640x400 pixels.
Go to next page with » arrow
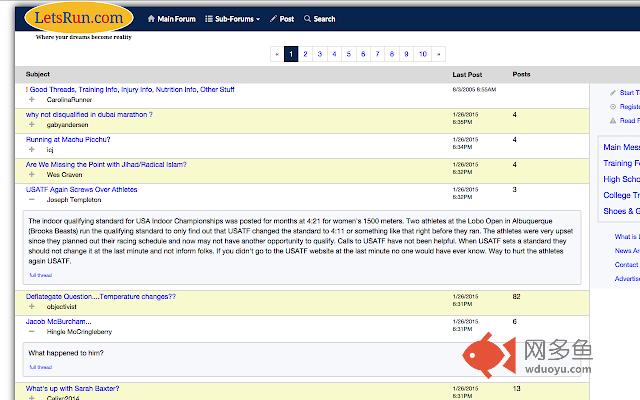tap(439, 54)
